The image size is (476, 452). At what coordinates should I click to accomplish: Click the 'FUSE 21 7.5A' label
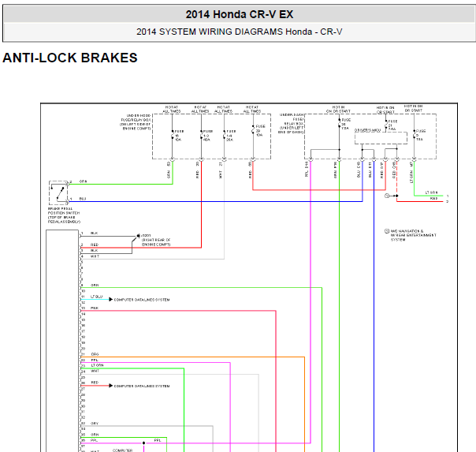392,125
